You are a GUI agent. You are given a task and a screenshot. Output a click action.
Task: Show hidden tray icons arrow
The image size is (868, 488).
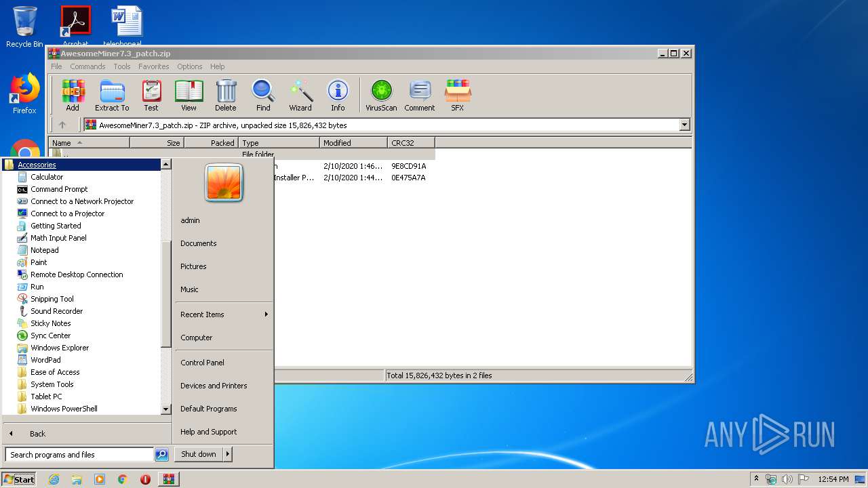click(756, 479)
